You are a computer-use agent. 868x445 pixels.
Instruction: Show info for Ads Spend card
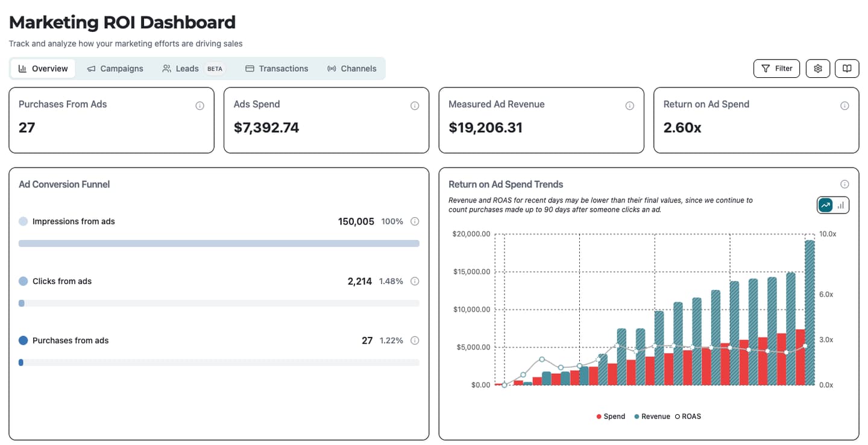[415, 106]
